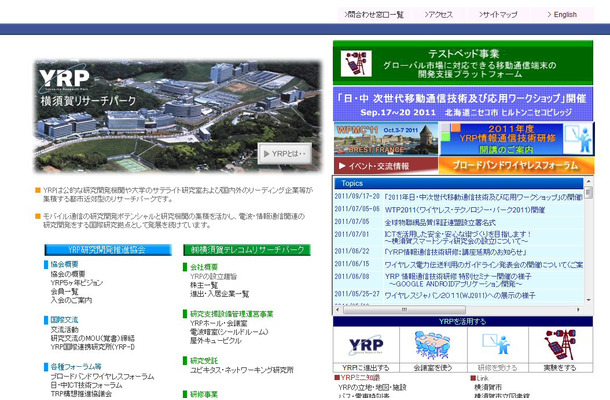Screen dimensions: 610x400
Task: Open 進出・入居企業一覧 link
Action: (x=219, y=294)
